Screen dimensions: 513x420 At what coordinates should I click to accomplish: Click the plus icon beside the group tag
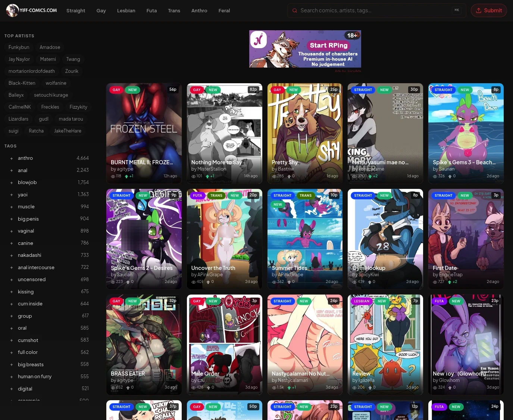click(12, 316)
